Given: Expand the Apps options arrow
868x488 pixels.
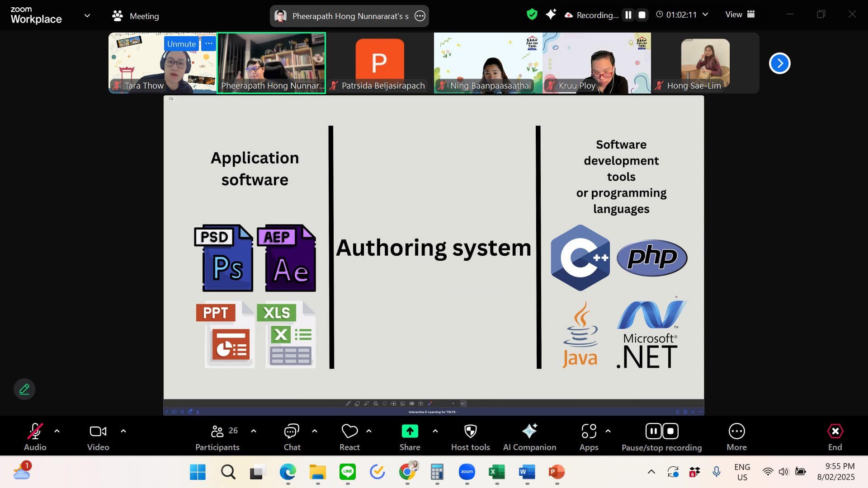Looking at the screenshot, I should [608, 431].
